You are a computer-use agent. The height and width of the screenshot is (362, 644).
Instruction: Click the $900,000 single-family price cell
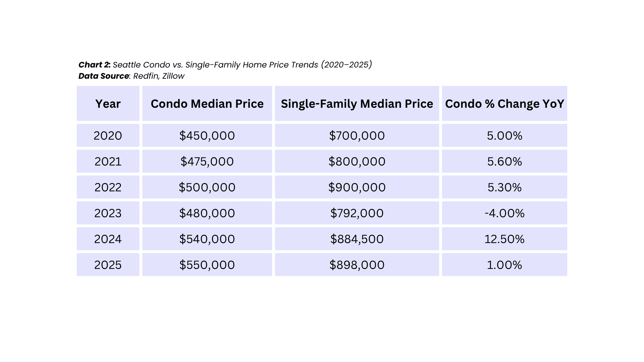tap(357, 187)
